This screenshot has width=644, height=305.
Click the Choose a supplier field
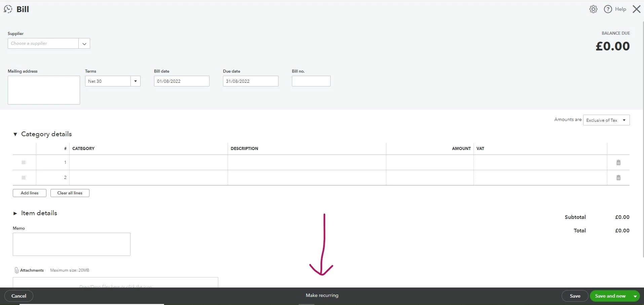(x=43, y=43)
